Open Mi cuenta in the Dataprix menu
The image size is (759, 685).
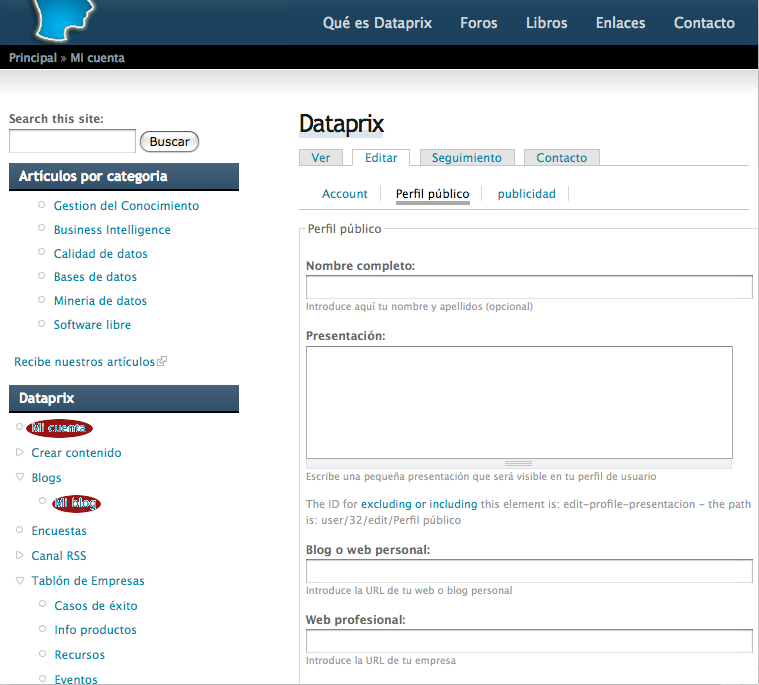pos(59,428)
